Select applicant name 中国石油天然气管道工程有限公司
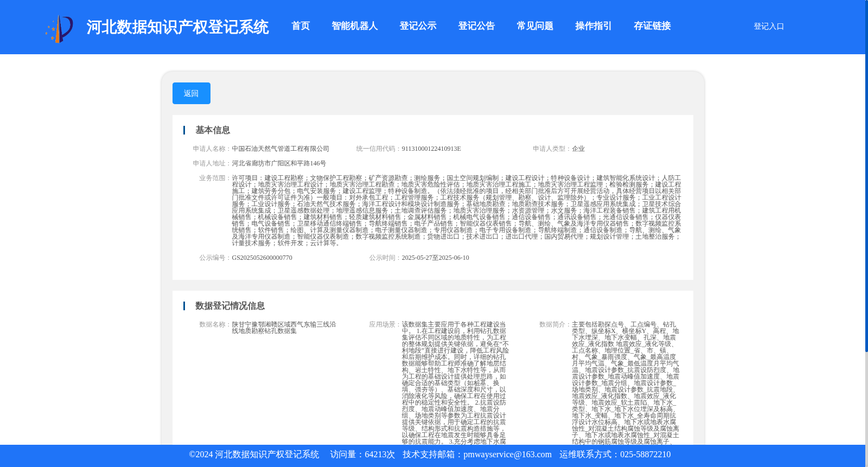Viewport: 868px width, 467px height. coord(280,149)
